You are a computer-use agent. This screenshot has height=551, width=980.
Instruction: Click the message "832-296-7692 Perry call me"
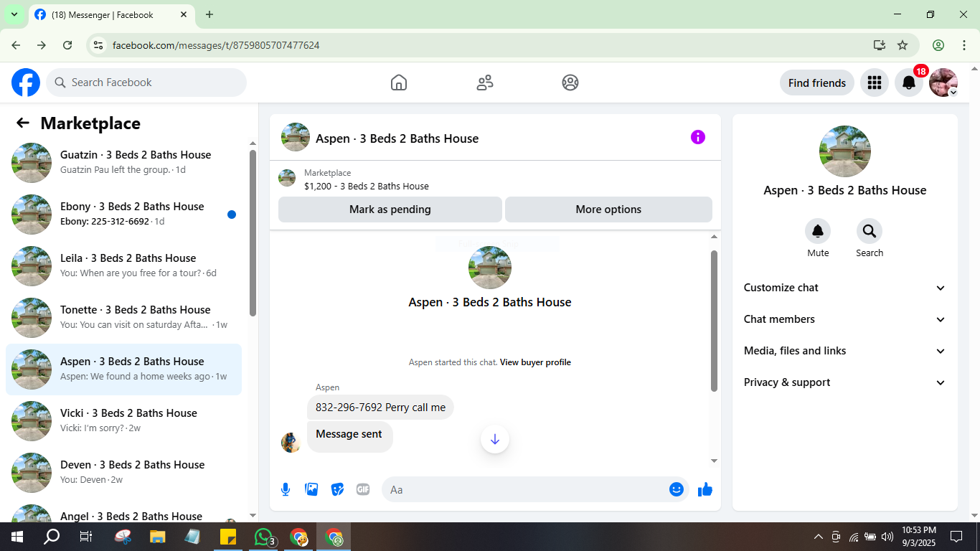click(x=380, y=408)
